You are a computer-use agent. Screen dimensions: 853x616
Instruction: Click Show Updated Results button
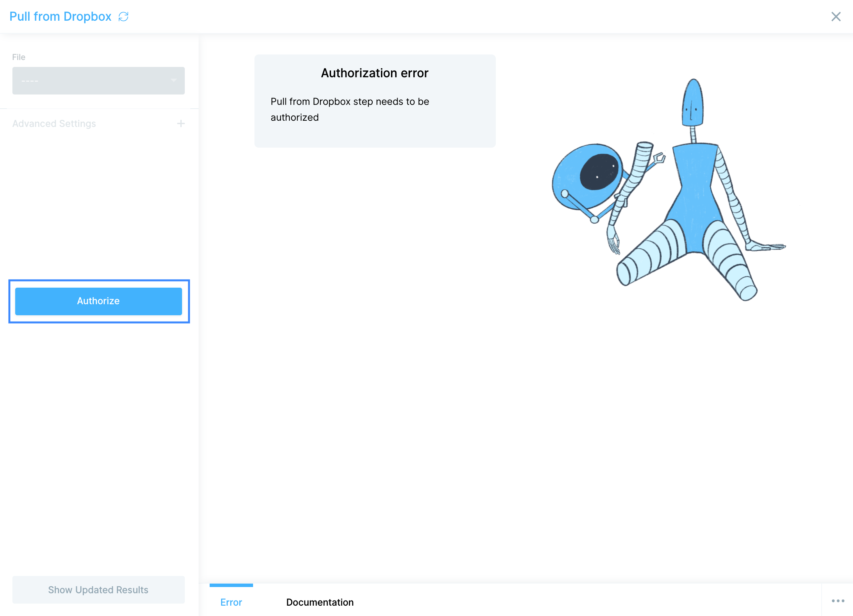pos(99,590)
